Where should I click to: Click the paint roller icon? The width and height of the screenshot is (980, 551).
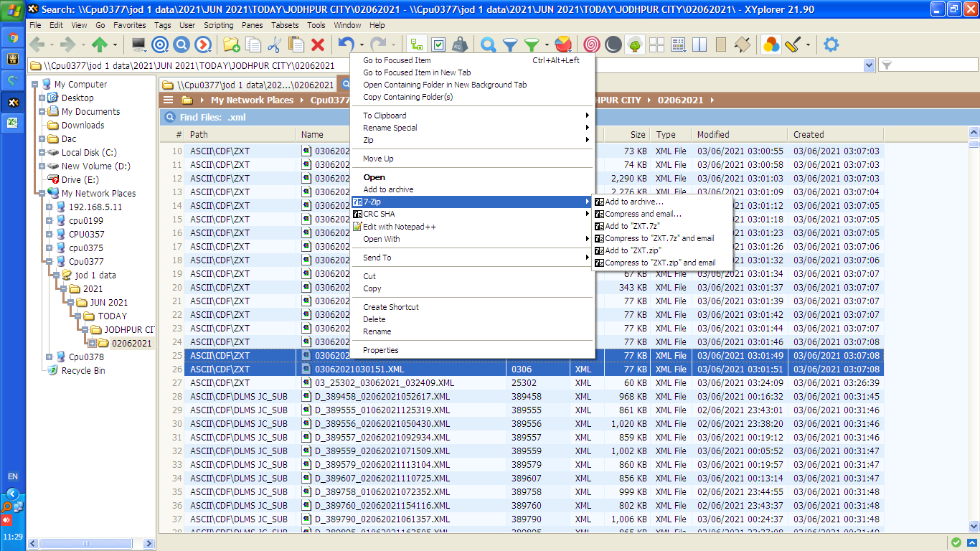point(793,45)
